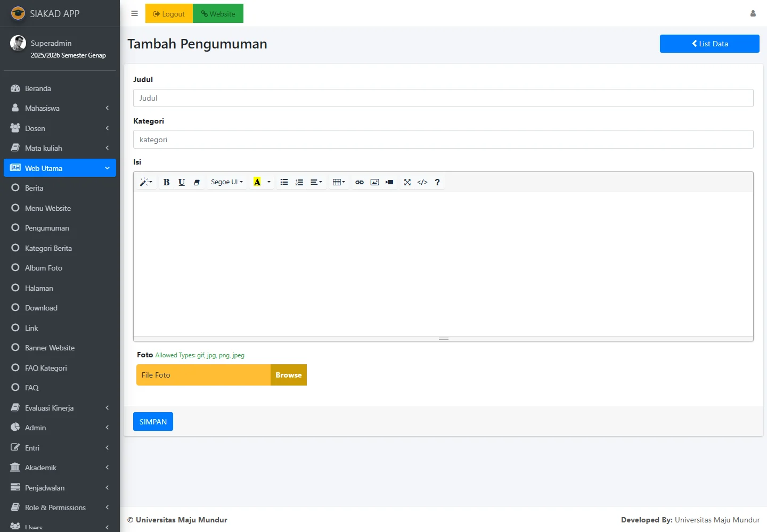Toggle fullscreen mode in the editor
This screenshot has height=532, width=767.
pyautogui.click(x=407, y=182)
